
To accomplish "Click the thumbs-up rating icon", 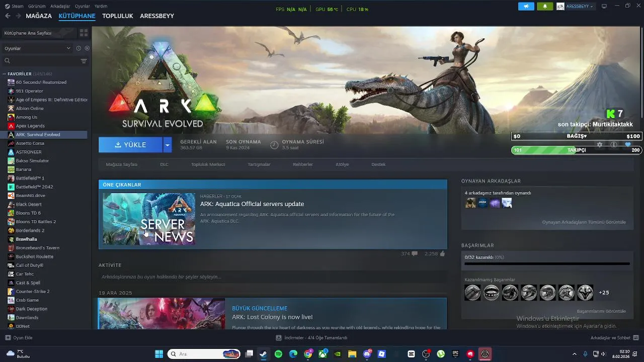I will (x=442, y=254).
